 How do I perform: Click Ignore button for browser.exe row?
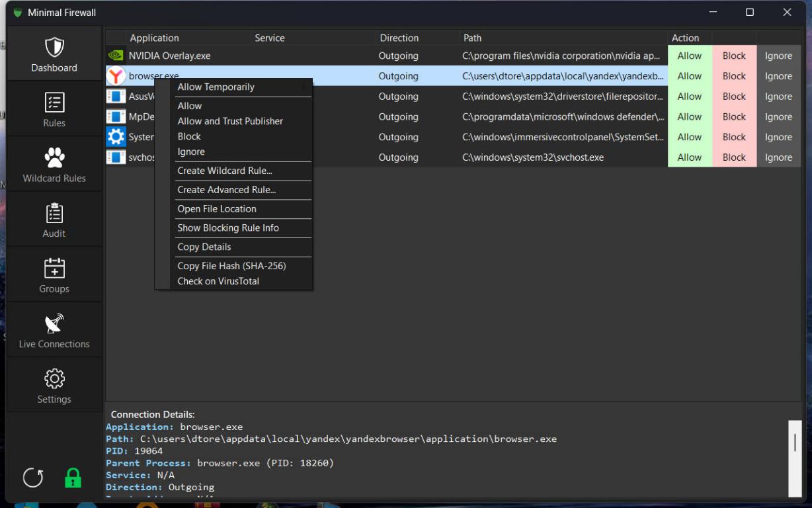(x=778, y=76)
